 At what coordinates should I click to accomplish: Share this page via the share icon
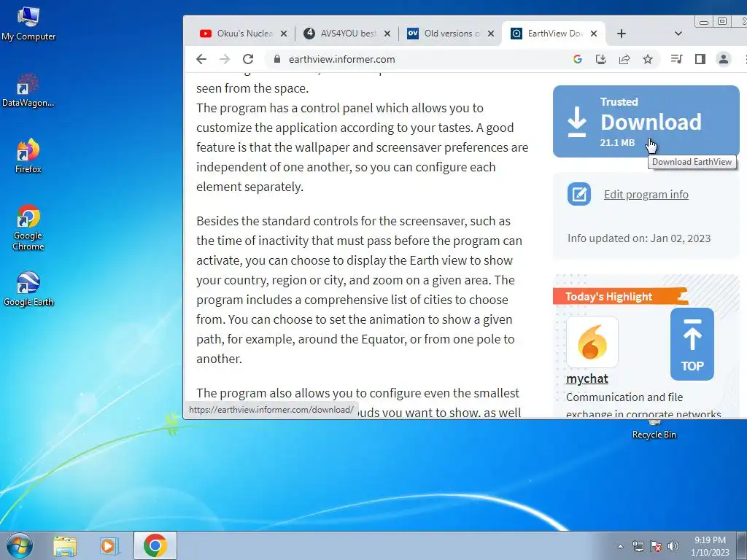click(x=624, y=59)
